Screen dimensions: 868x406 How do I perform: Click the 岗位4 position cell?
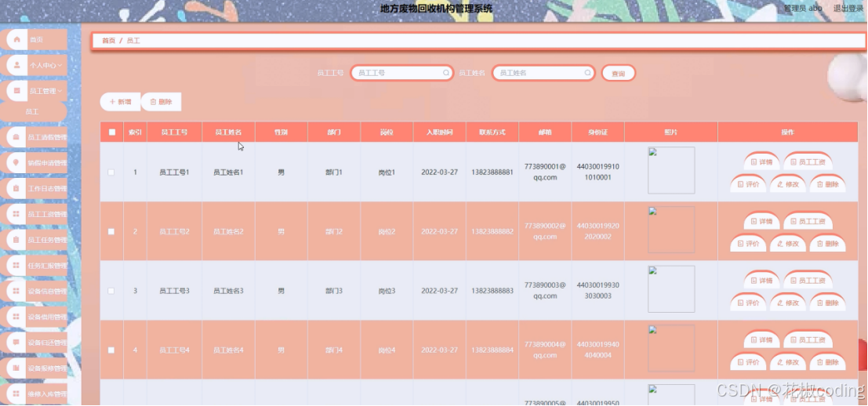coord(387,350)
